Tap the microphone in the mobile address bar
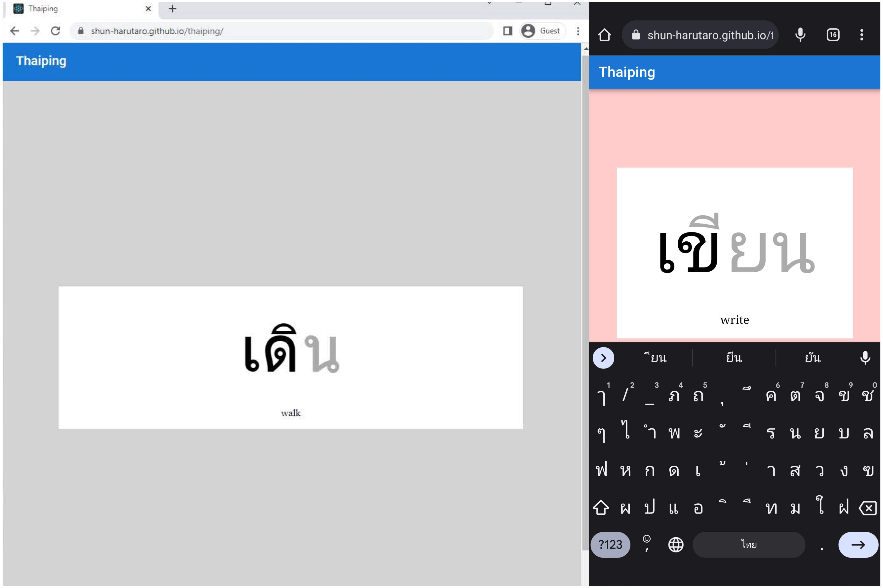This screenshot has width=883, height=588. click(x=800, y=34)
